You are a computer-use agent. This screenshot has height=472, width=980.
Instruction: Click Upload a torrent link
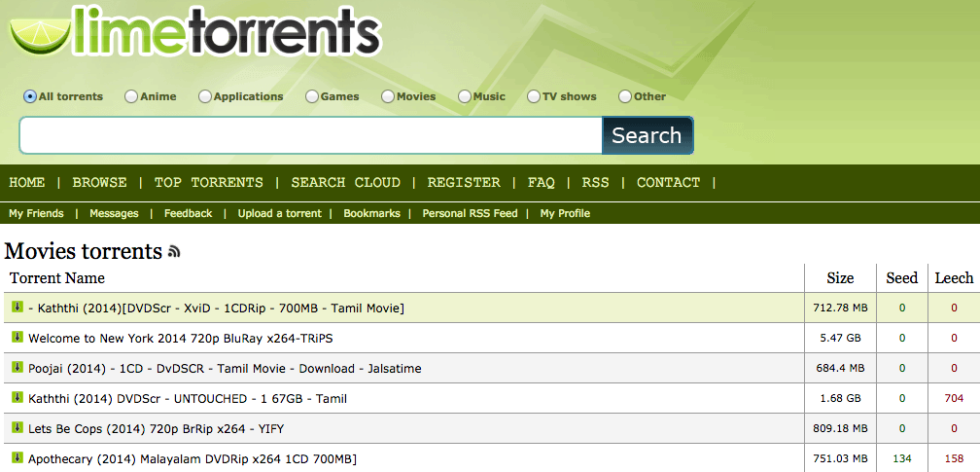point(279,213)
